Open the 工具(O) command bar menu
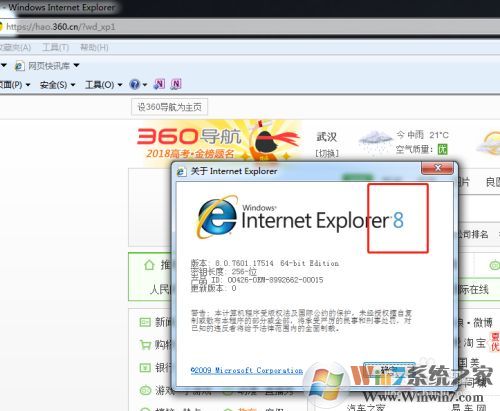500x411 pixels. tap(104, 85)
